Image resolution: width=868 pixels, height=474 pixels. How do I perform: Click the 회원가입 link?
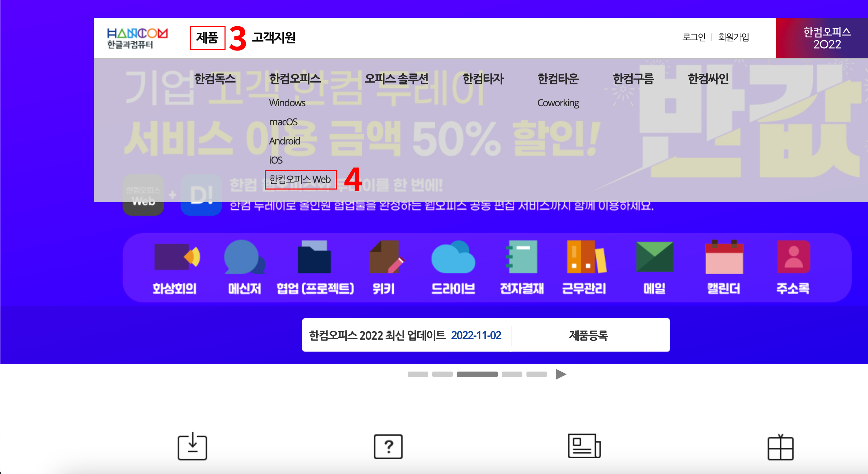tap(734, 37)
